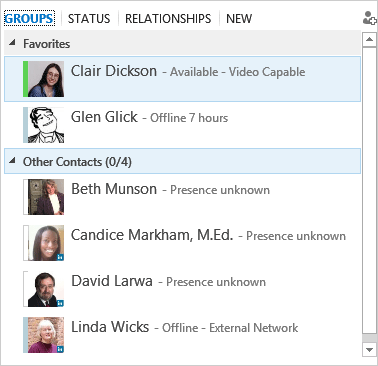Collapse the Favorites group
378x366 pixels.
pyautogui.click(x=12, y=42)
